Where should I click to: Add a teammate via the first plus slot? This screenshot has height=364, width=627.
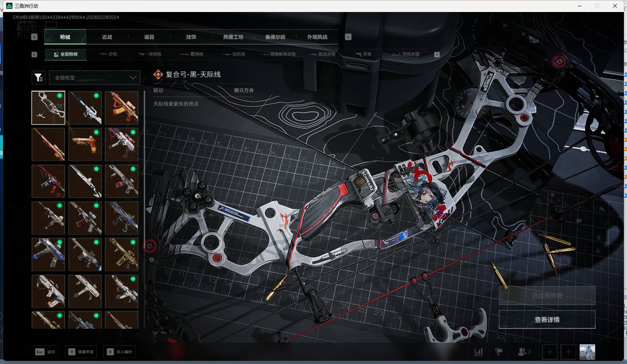pyautogui.click(x=549, y=352)
